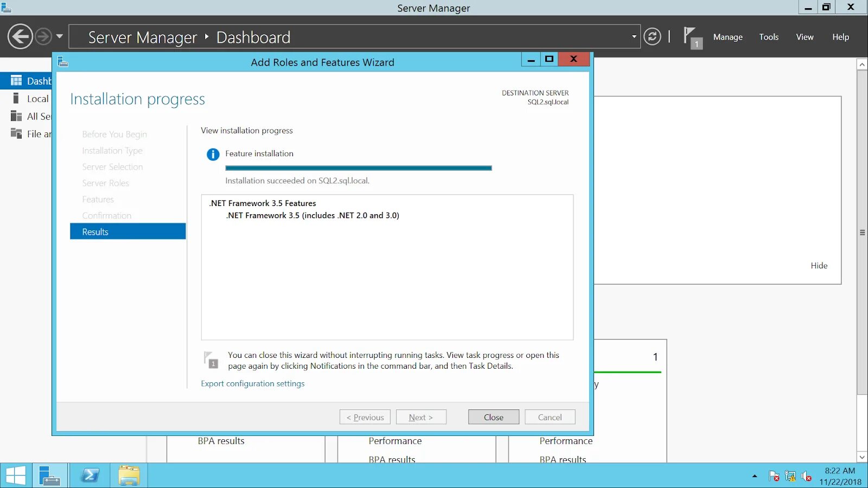Viewport: 868px width, 488px height.
Task: Open File Explorer from the taskbar
Action: (x=129, y=476)
